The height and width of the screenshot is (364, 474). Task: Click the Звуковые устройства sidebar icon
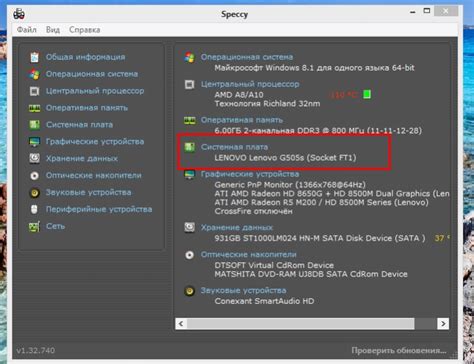tap(34, 192)
